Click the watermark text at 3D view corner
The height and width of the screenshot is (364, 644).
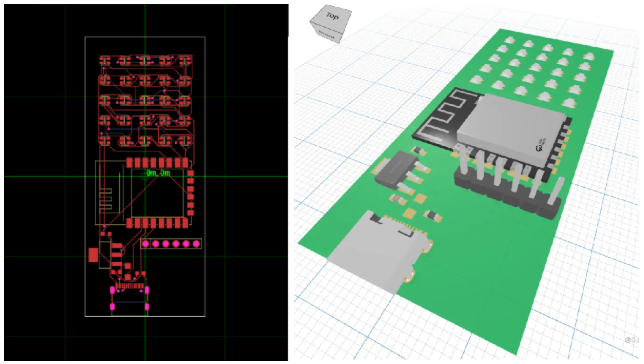632,340
